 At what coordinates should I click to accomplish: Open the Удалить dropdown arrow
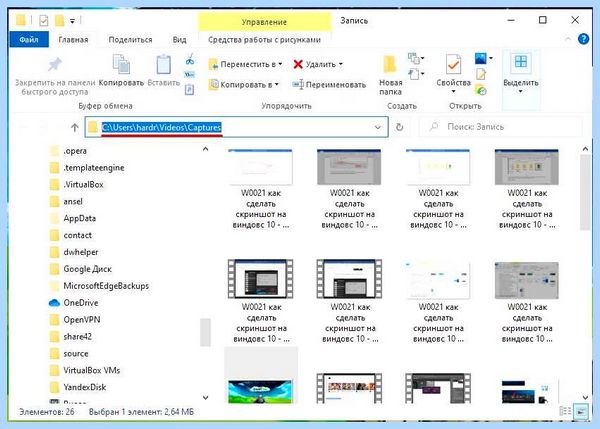[x=341, y=64]
